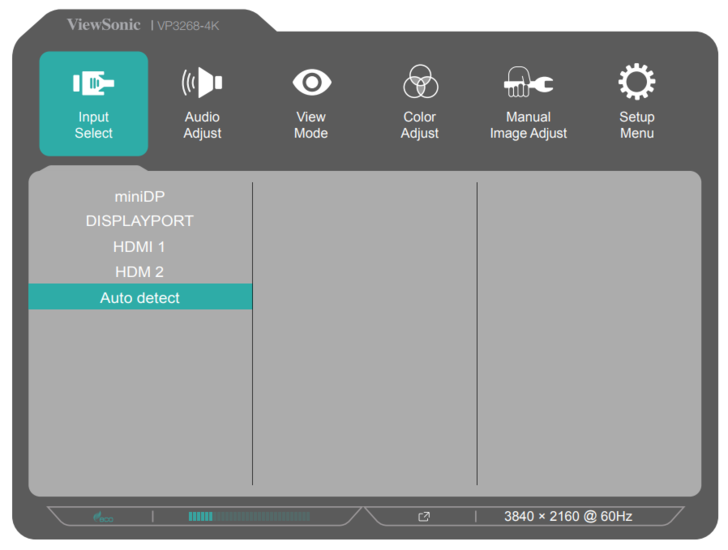Click the external source icon in status bar
This screenshot has height=550, width=728.
tap(424, 517)
